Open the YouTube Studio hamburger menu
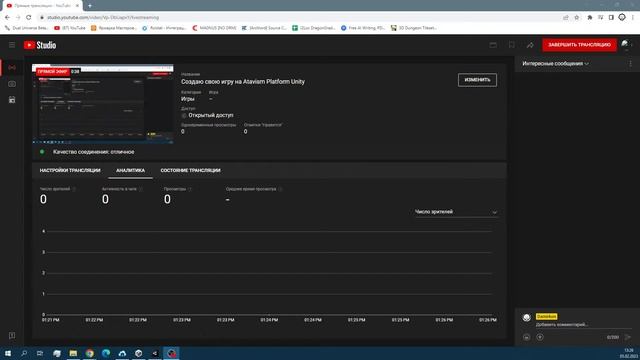The height and width of the screenshot is (360, 640). click(12, 45)
